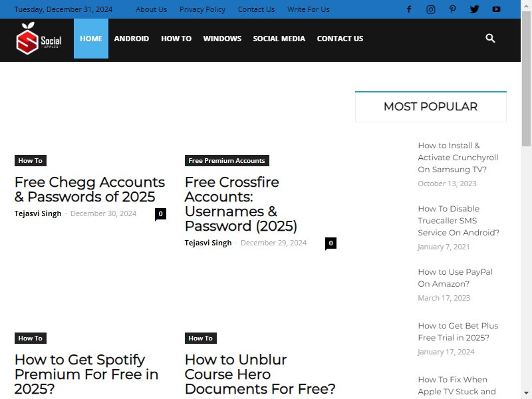Open author Tejasvi Singh on Chegg article
532x399 pixels.
point(38,213)
